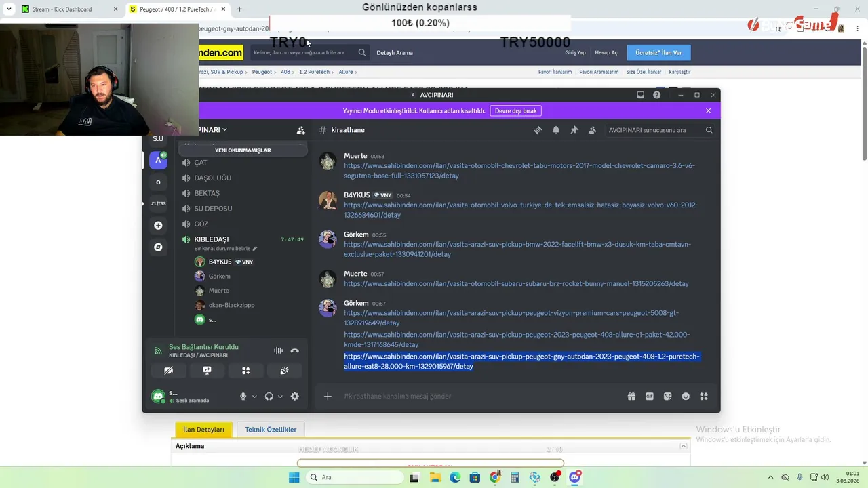Image resolution: width=868 pixels, height=488 pixels.
Task: Mute the Discord microphone
Action: tap(243, 396)
